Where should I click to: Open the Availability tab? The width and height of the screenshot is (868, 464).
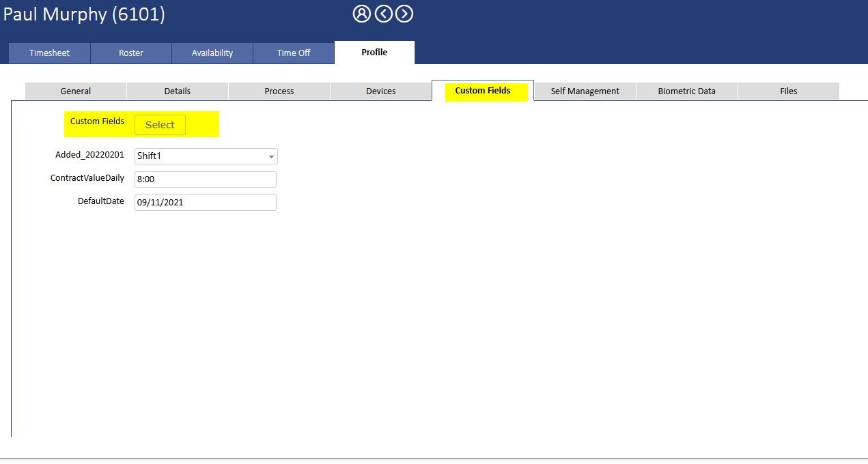click(212, 53)
